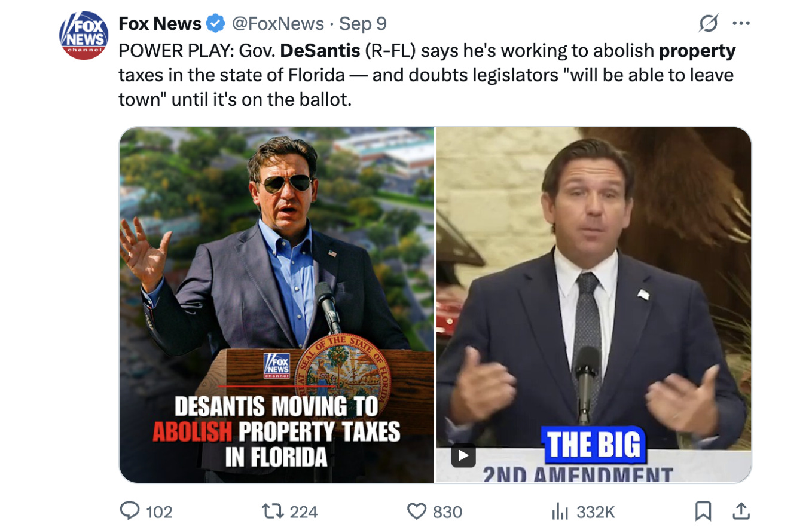
Task: Play the video with the play button
Action: click(x=463, y=456)
